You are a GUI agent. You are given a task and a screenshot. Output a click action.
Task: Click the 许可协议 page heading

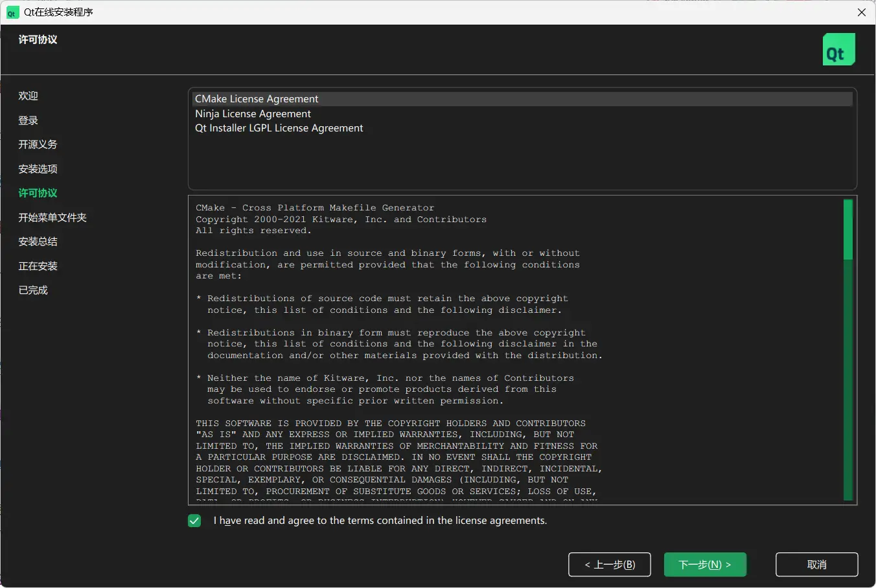(38, 40)
